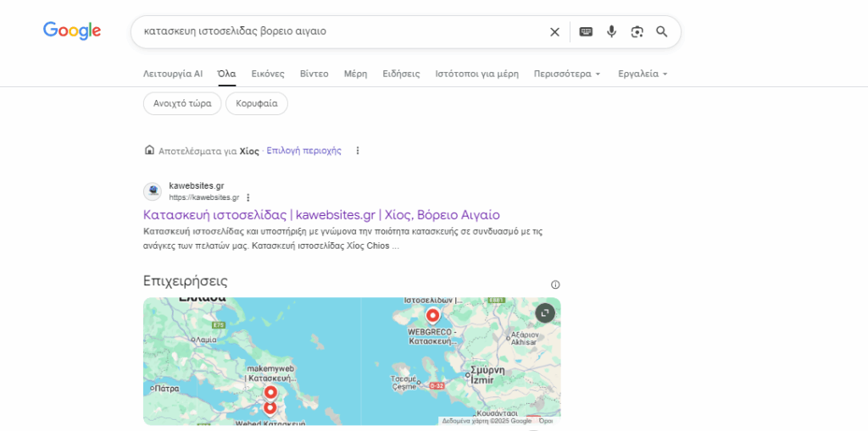Click the Επιλογή περιοχής link

click(x=304, y=151)
